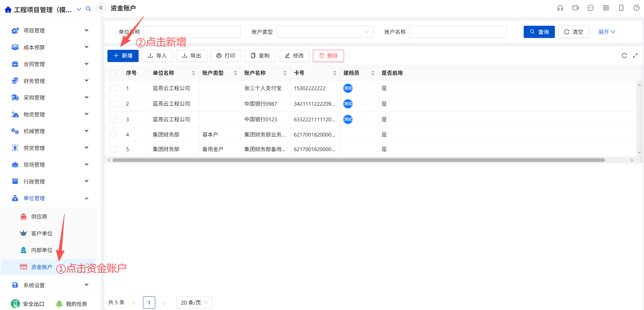Click the mobile phone icon in header
This screenshot has height=310, width=644.
coord(621,8)
